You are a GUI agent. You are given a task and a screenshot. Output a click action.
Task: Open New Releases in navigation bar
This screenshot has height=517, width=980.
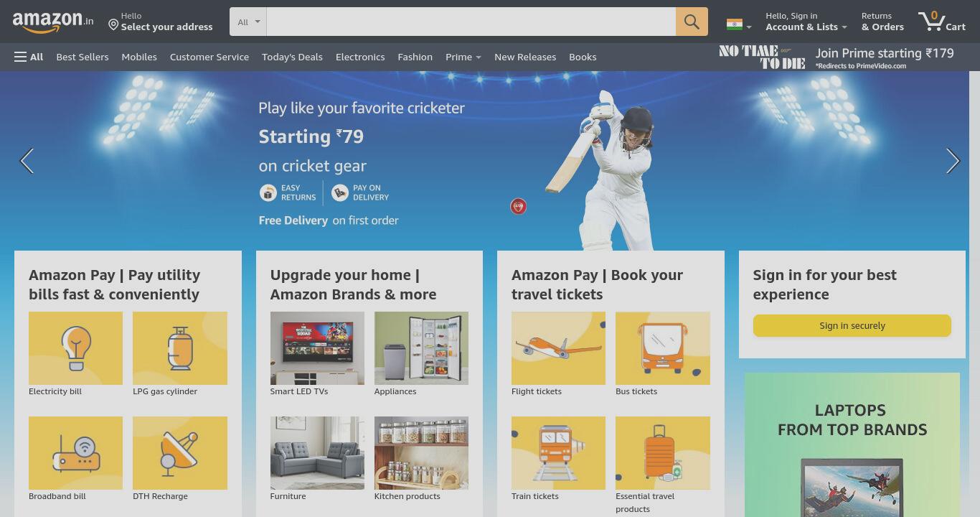point(525,57)
